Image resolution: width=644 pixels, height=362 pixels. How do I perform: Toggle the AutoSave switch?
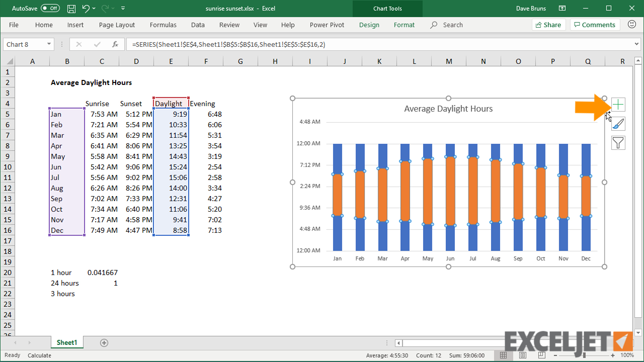(x=50, y=9)
